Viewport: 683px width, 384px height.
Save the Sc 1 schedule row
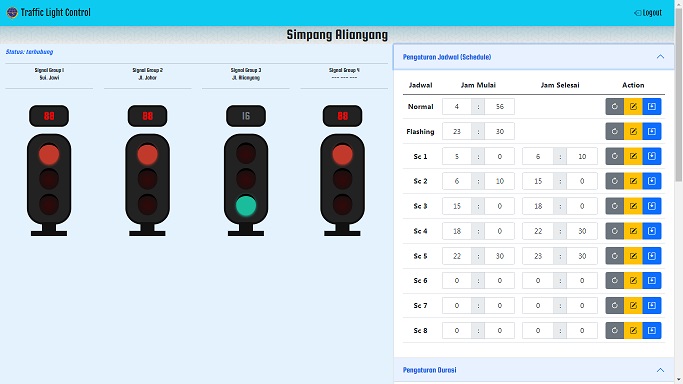[x=652, y=156]
